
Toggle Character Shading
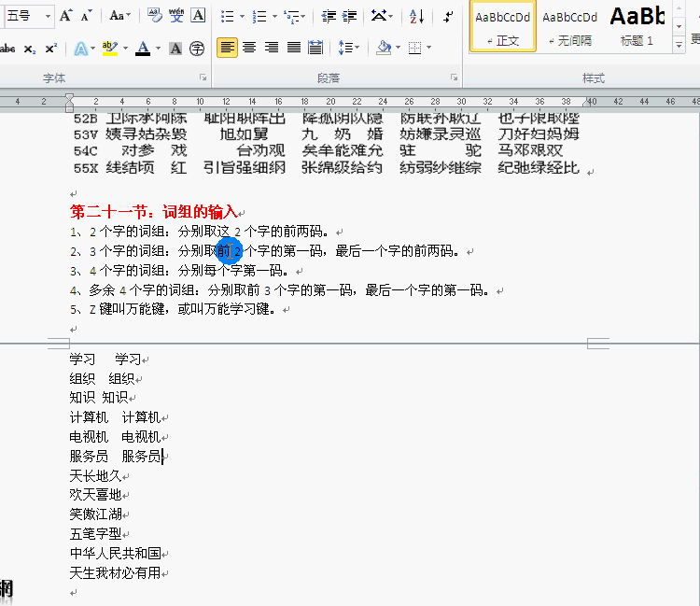pos(175,49)
